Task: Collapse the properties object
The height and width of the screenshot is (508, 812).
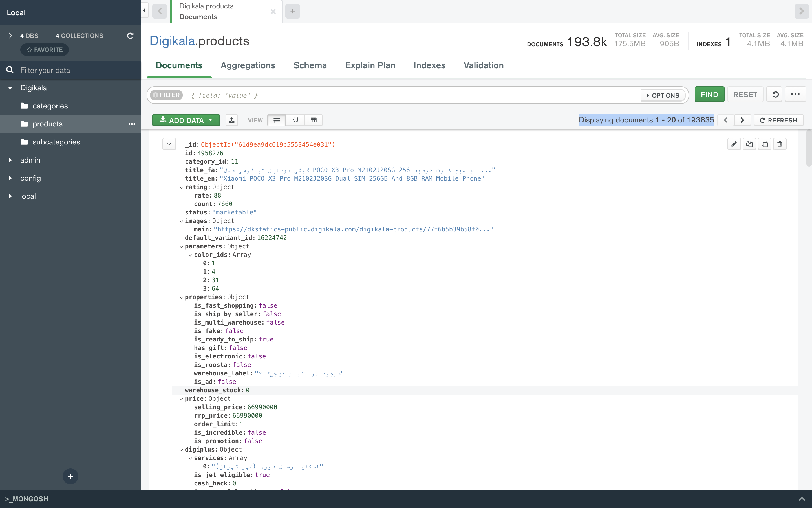Action: tap(181, 297)
